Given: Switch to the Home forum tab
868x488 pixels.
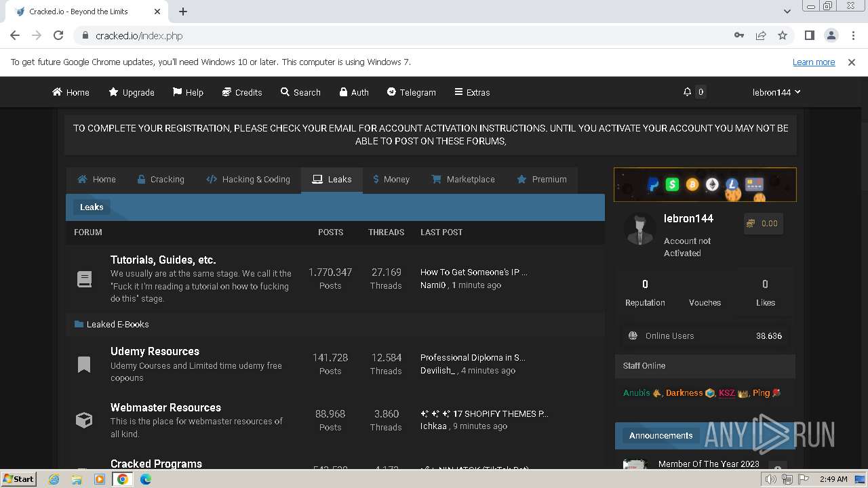Looking at the screenshot, I should [96, 180].
